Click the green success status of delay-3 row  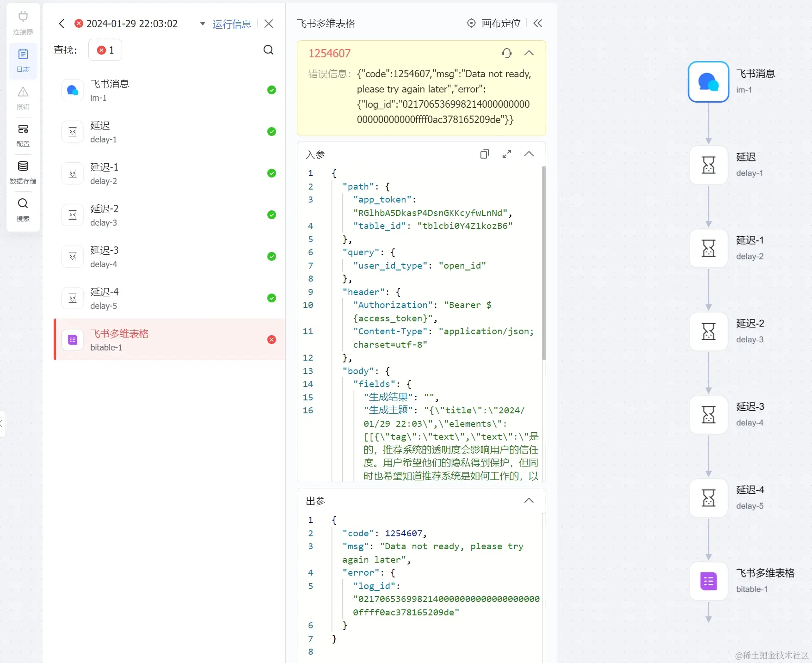click(272, 215)
